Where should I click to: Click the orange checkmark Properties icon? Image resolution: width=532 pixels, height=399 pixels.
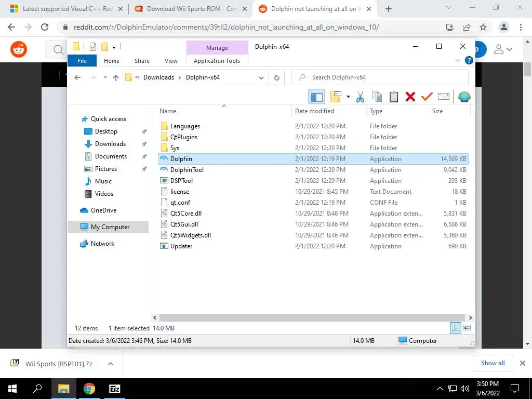click(x=427, y=97)
